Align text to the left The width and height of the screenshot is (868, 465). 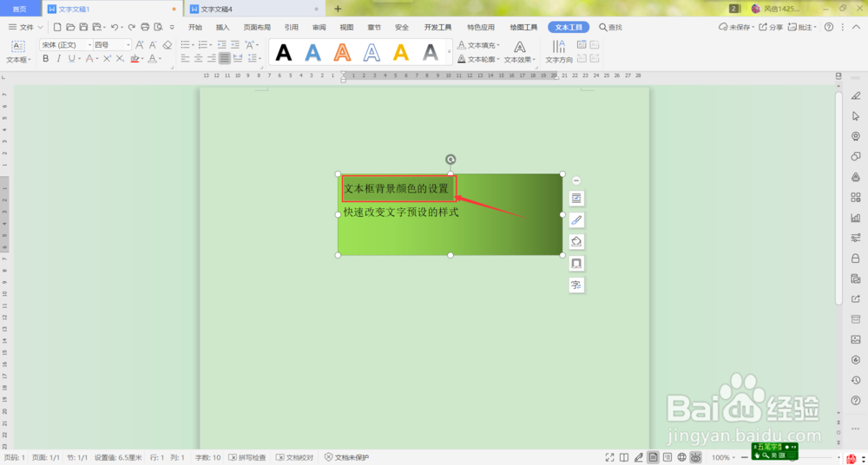pyautogui.click(x=186, y=58)
